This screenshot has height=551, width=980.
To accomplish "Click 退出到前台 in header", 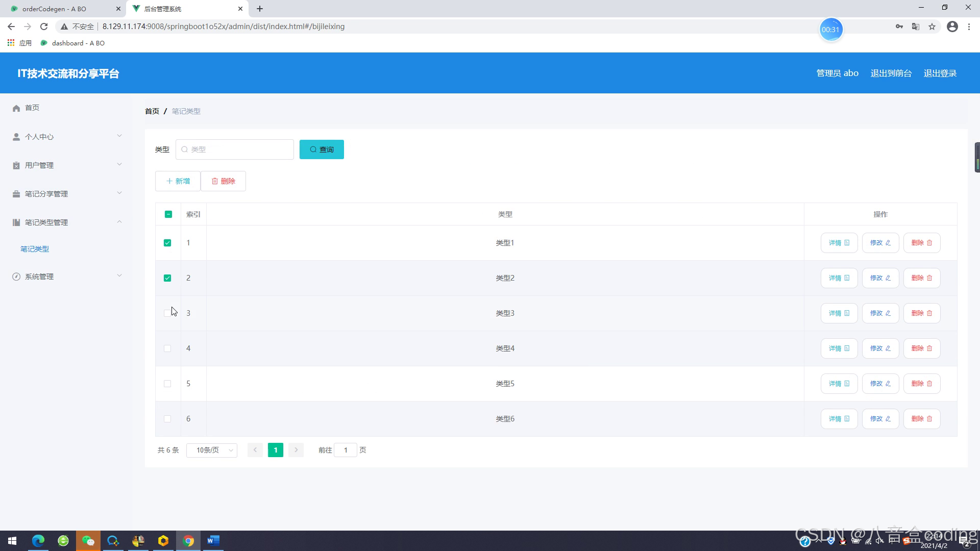I will [891, 73].
